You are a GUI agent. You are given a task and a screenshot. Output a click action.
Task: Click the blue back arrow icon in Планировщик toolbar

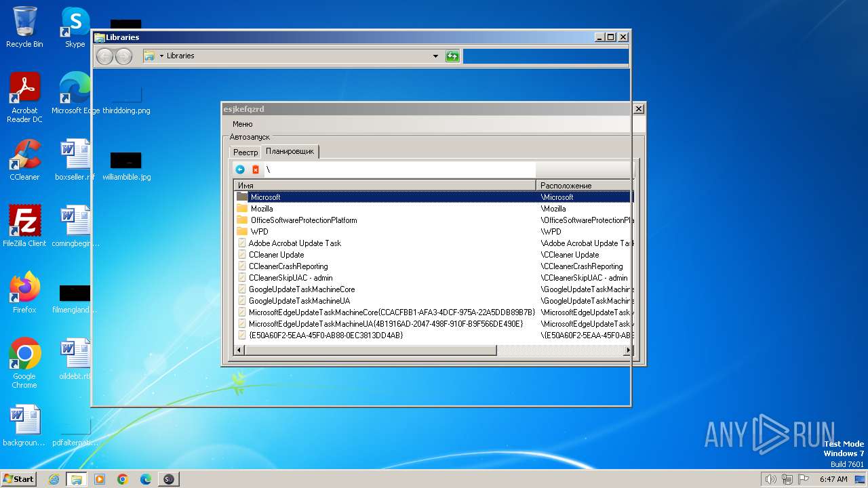(240, 169)
